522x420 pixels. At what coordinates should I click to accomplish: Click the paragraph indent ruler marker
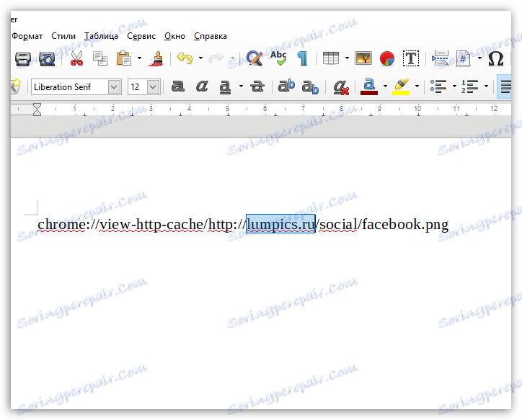[x=37, y=109]
